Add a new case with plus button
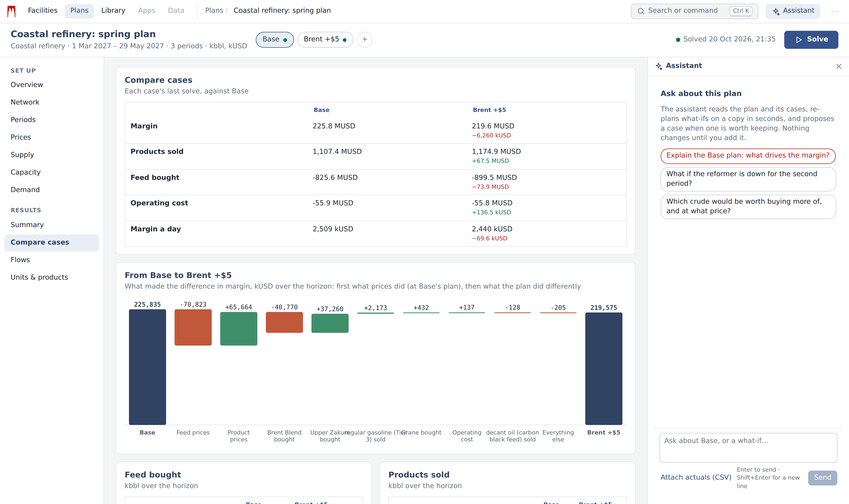 [364, 40]
